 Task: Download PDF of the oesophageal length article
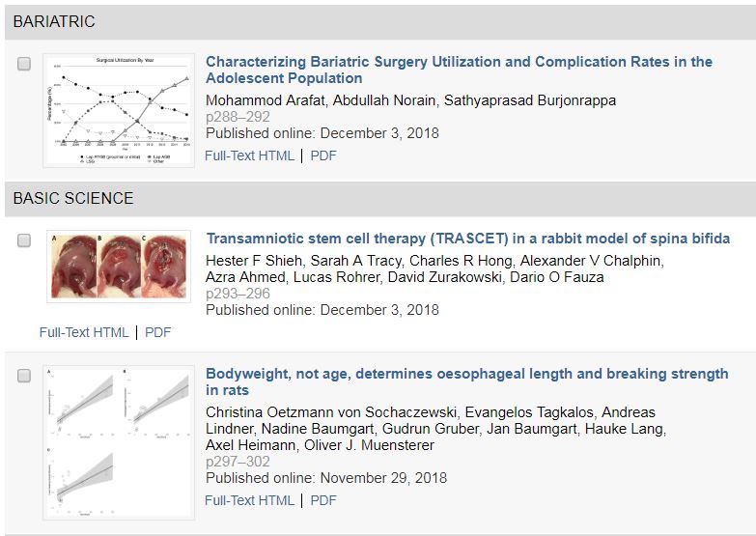[323, 500]
